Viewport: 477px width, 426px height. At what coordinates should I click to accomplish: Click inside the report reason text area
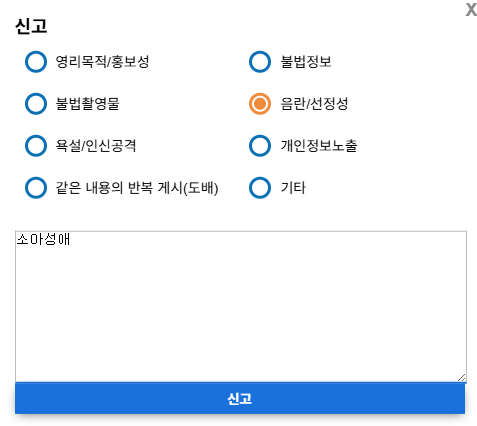point(241,306)
